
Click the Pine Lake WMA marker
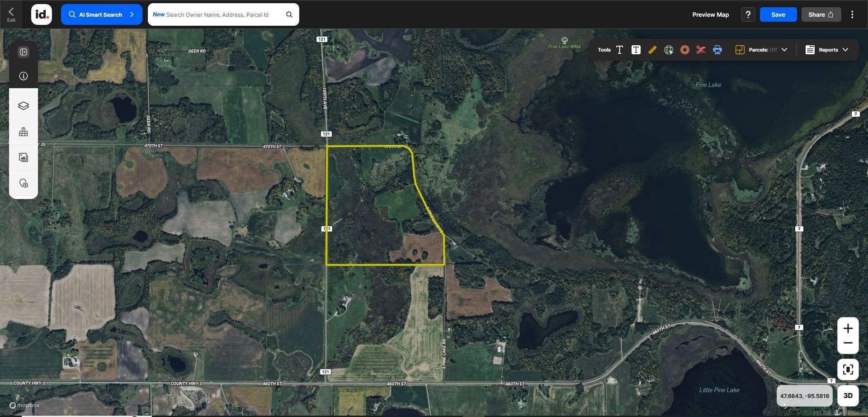(564, 43)
